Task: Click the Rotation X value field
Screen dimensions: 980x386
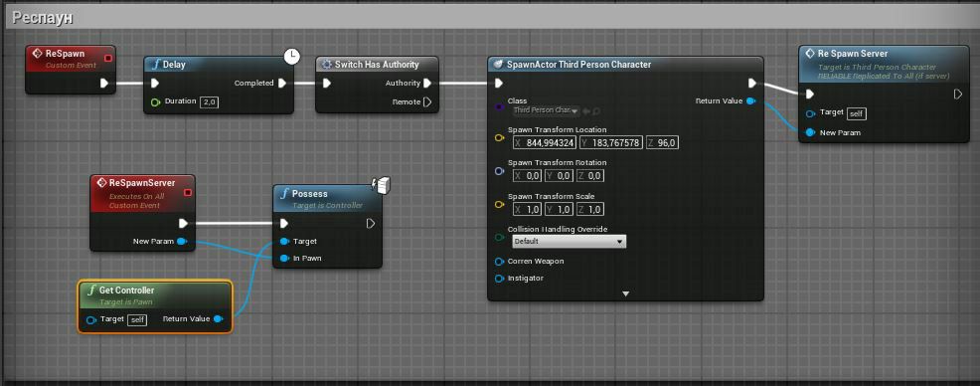Action: point(527,176)
